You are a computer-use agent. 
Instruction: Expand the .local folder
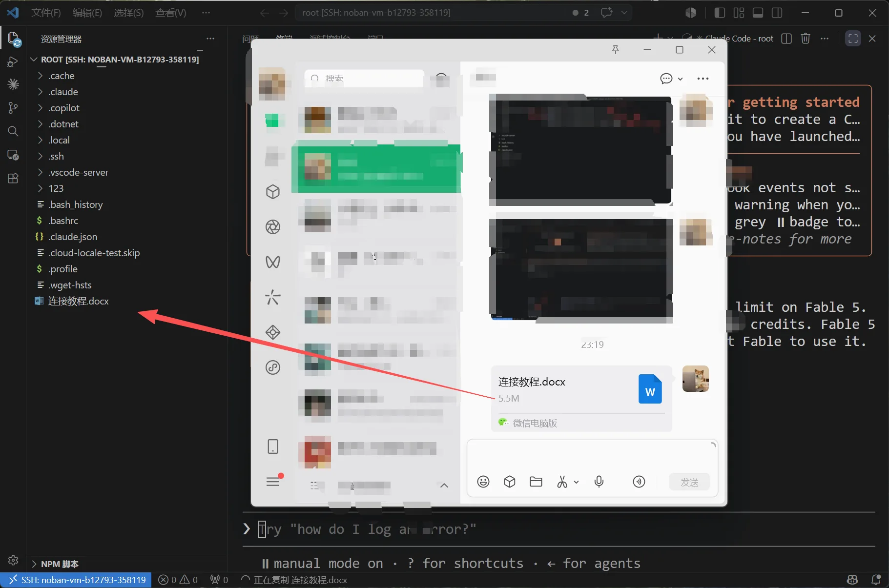point(59,140)
